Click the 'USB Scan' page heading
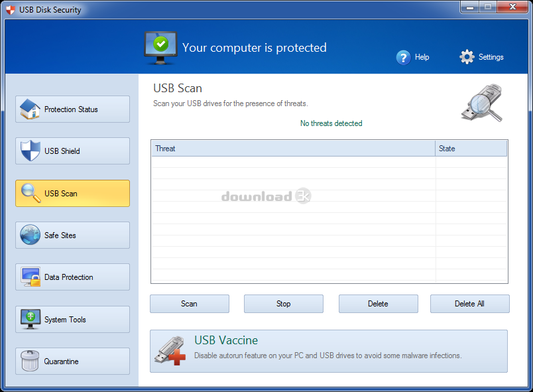 (x=178, y=88)
